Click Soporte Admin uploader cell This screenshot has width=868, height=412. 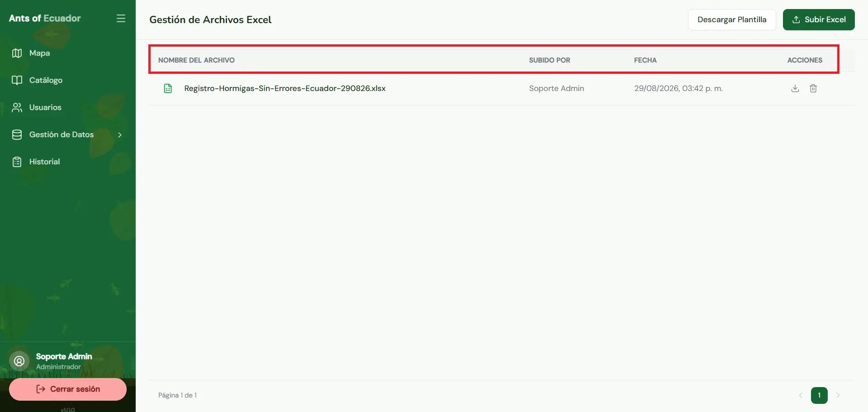[x=557, y=88]
